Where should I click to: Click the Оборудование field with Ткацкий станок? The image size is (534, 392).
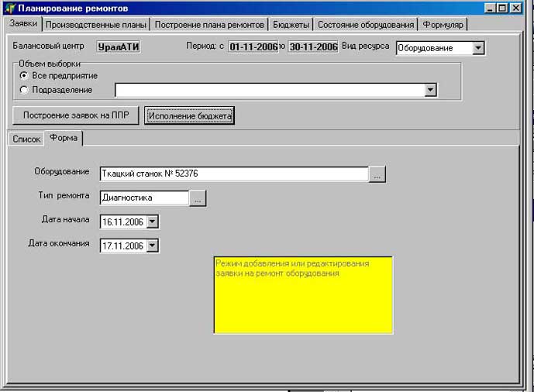click(x=234, y=174)
